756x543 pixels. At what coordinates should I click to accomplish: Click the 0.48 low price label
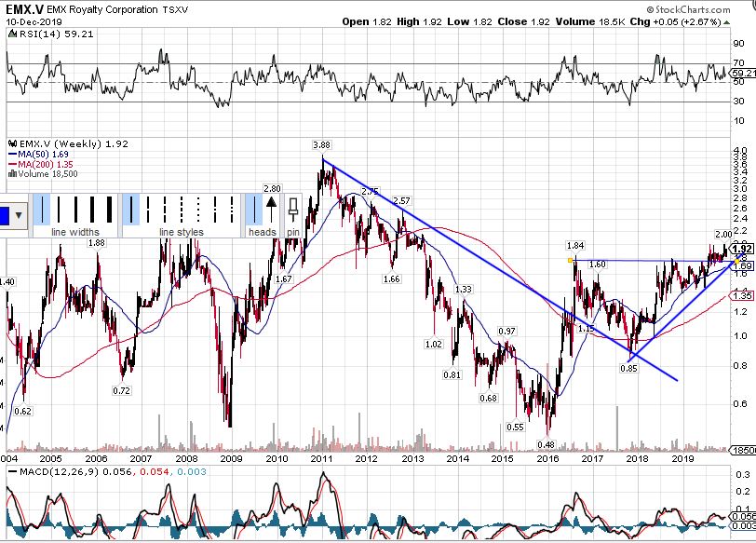tap(547, 444)
